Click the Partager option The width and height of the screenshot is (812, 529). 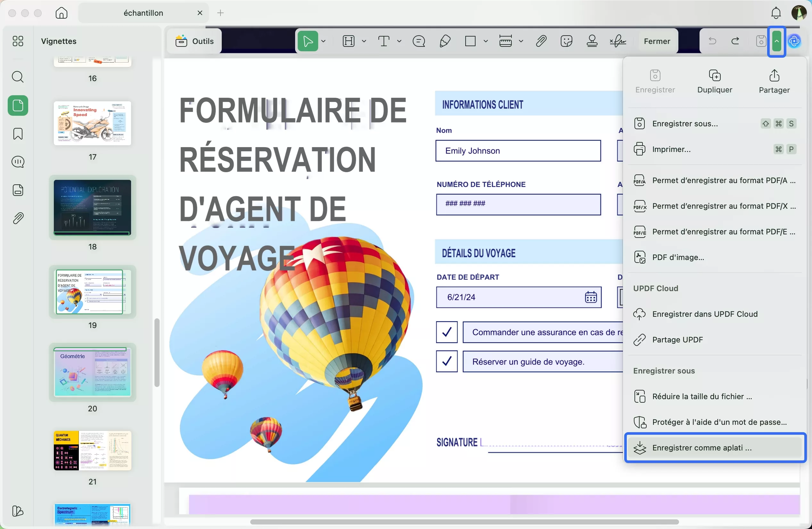[774, 81]
